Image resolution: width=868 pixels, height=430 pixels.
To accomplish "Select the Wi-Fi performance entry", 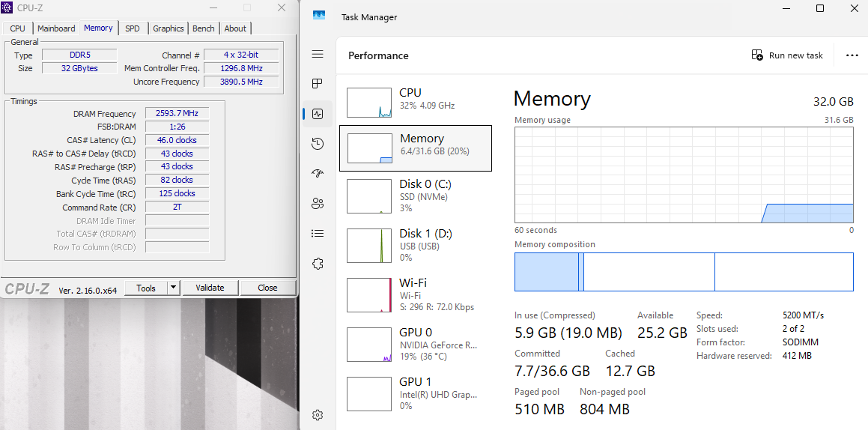I will point(415,294).
